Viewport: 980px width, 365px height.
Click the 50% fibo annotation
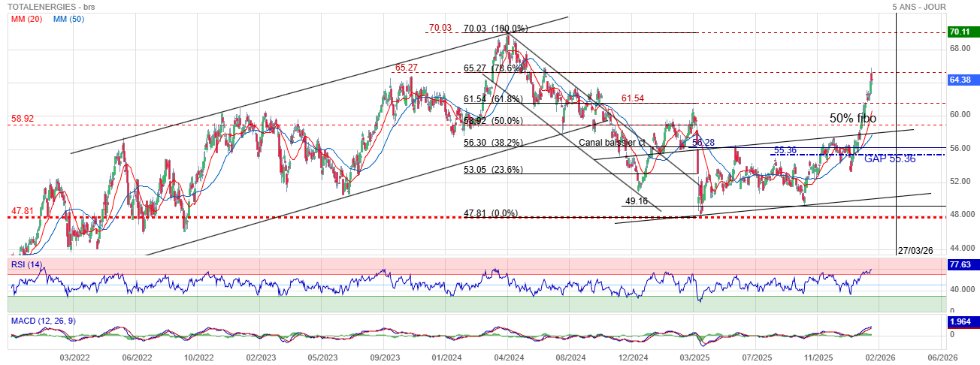point(853,119)
